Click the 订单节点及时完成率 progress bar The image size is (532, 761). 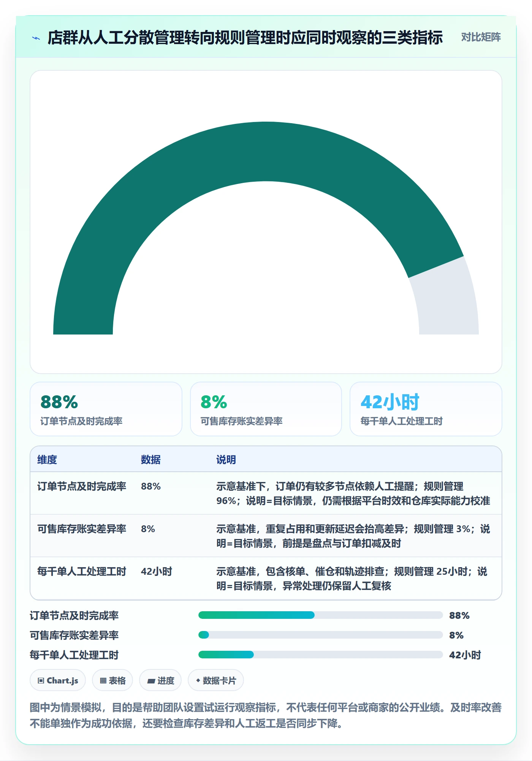point(320,615)
